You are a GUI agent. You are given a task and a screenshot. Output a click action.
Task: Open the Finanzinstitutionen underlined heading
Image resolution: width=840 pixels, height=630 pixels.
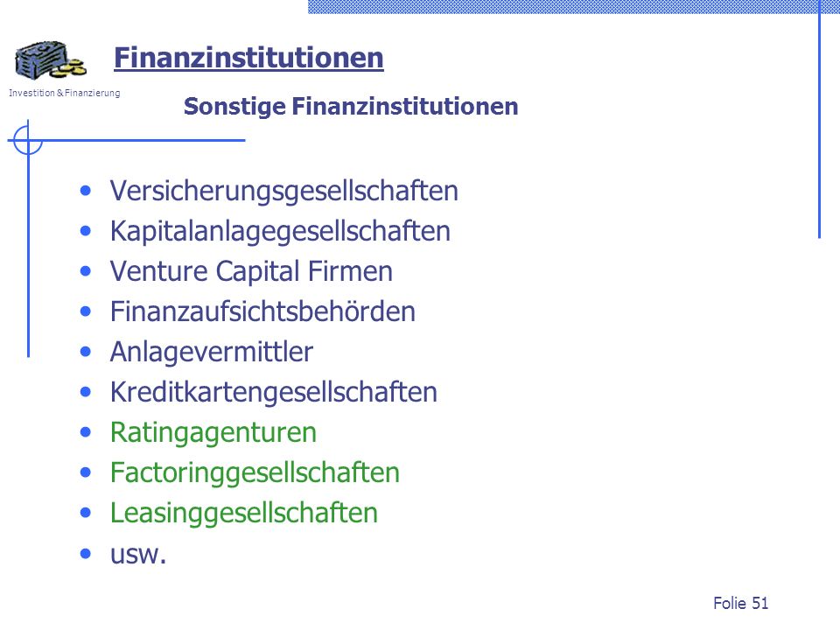coord(248,58)
